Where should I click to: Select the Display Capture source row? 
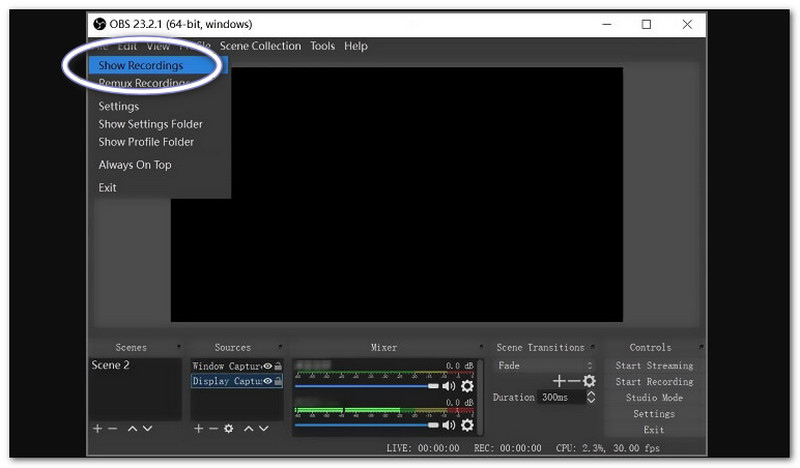point(237,381)
